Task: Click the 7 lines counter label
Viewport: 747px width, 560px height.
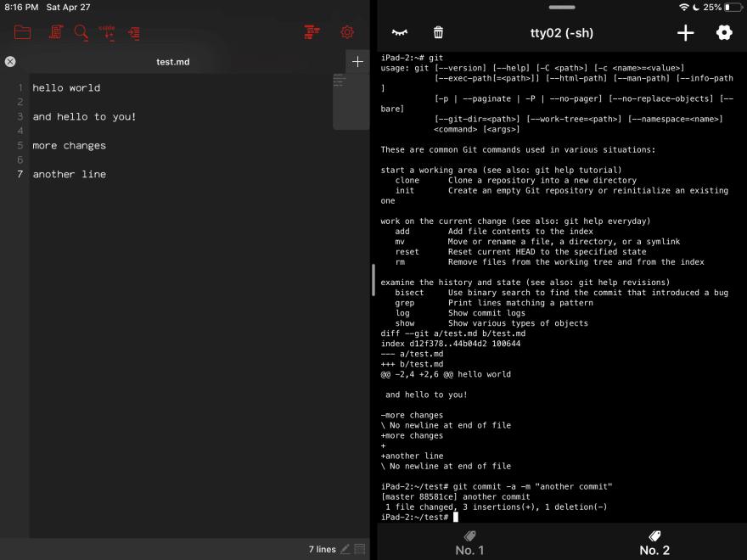Action: (x=323, y=548)
